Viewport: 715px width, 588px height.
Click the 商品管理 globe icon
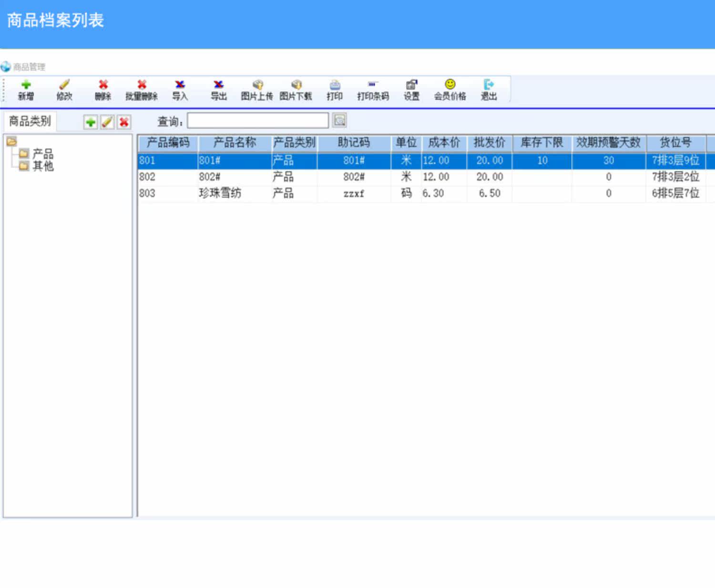tap(6, 67)
